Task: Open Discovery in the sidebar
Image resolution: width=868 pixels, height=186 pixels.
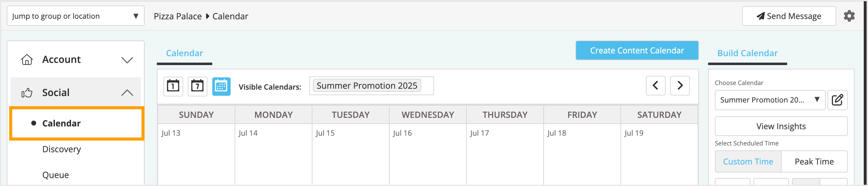Action: (x=62, y=149)
